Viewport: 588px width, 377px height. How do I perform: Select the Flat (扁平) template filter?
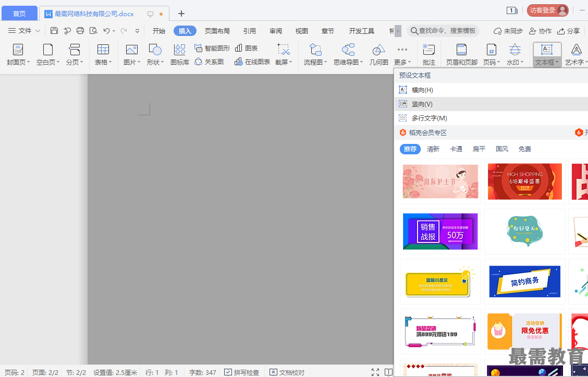point(479,149)
